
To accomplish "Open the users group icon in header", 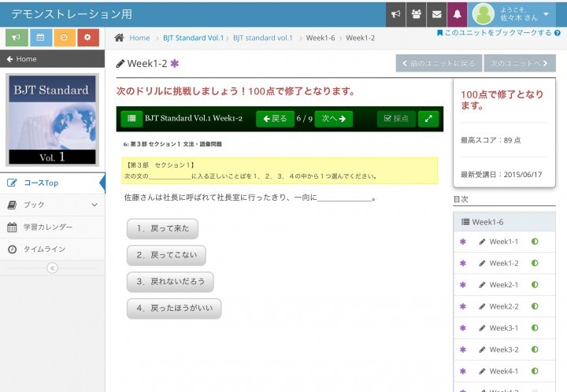I will pos(417,14).
